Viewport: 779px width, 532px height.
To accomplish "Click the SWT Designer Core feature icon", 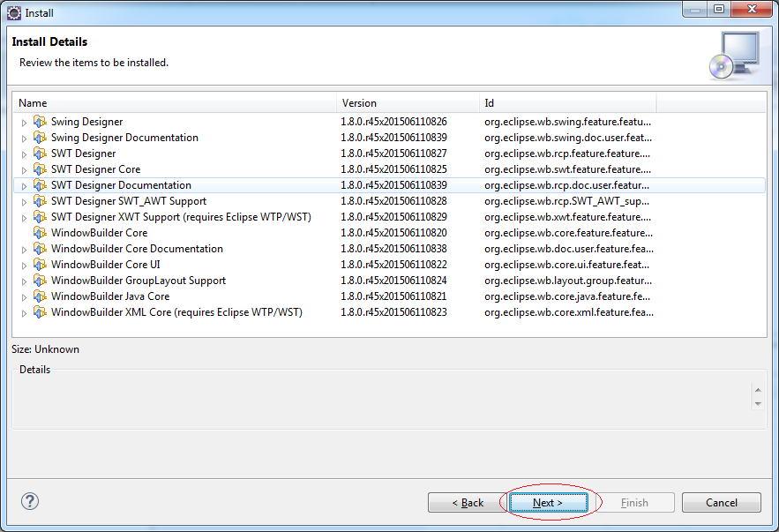I will pos(40,169).
